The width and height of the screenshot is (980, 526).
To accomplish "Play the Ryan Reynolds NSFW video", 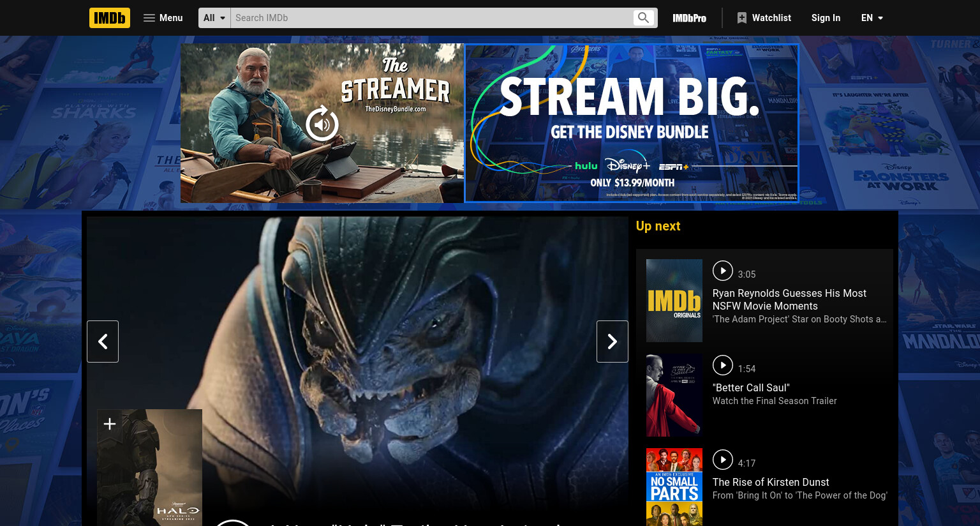I will (x=723, y=271).
